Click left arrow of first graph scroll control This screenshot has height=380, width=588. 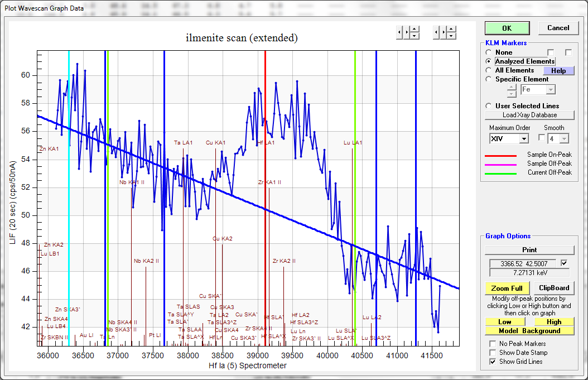(x=399, y=32)
